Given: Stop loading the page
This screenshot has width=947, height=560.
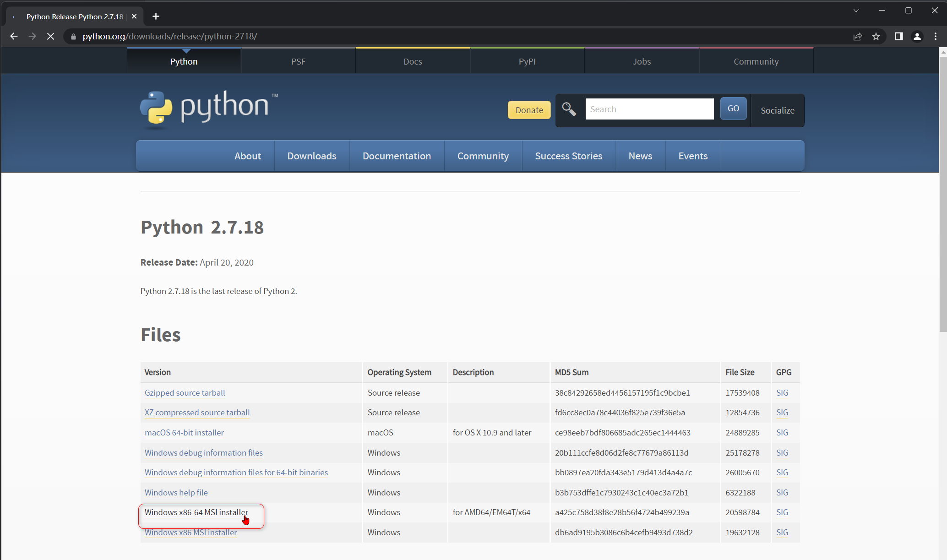Looking at the screenshot, I should (50, 36).
